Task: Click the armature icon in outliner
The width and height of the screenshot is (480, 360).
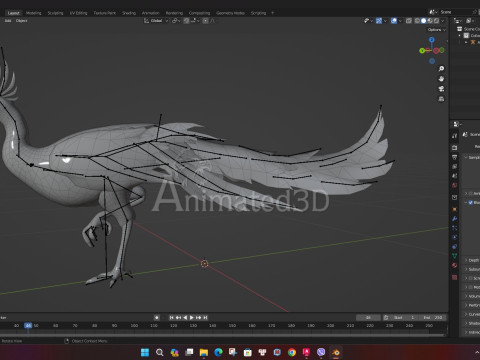Action: pos(473,42)
